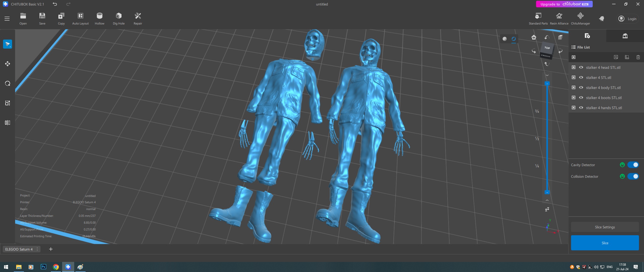Click the Login button
644x272 pixels.
tap(628, 19)
